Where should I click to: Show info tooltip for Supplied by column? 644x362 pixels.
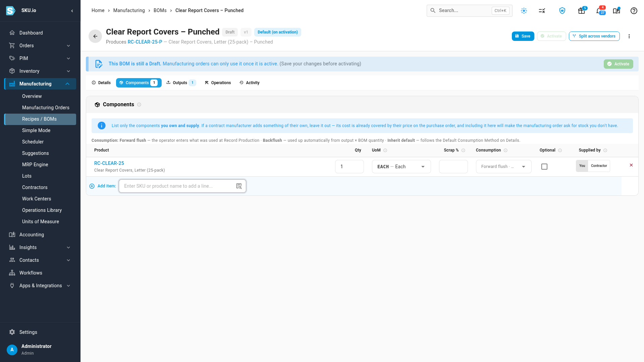pyautogui.click(x=605, y=150)
